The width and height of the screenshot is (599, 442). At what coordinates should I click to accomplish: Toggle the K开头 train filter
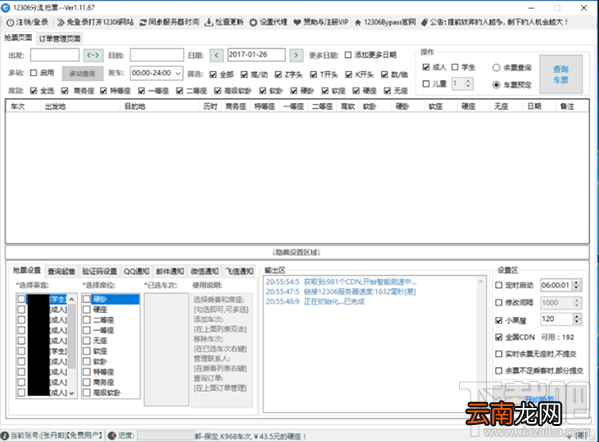348,74
